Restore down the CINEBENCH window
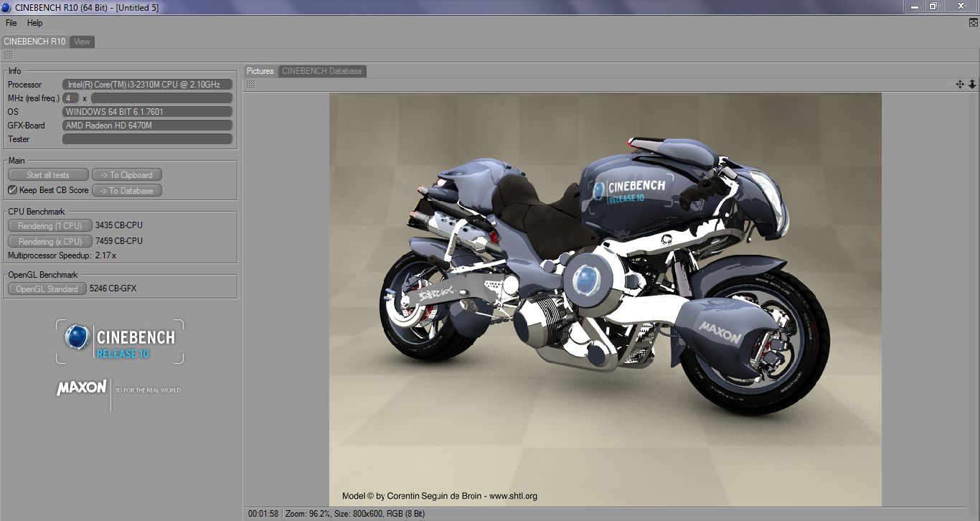This screenshot has width=980, height=521. pyautogui.click(x=933, y=6)
